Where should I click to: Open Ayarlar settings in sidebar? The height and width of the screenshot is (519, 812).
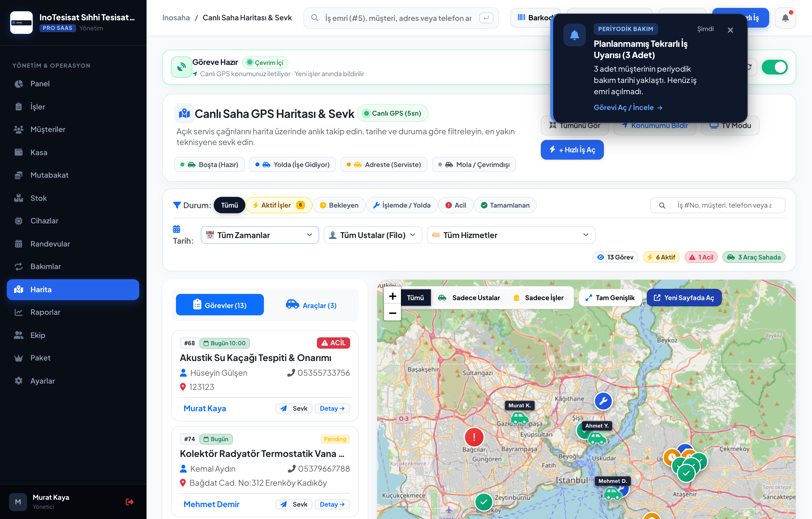coord(73,381)
